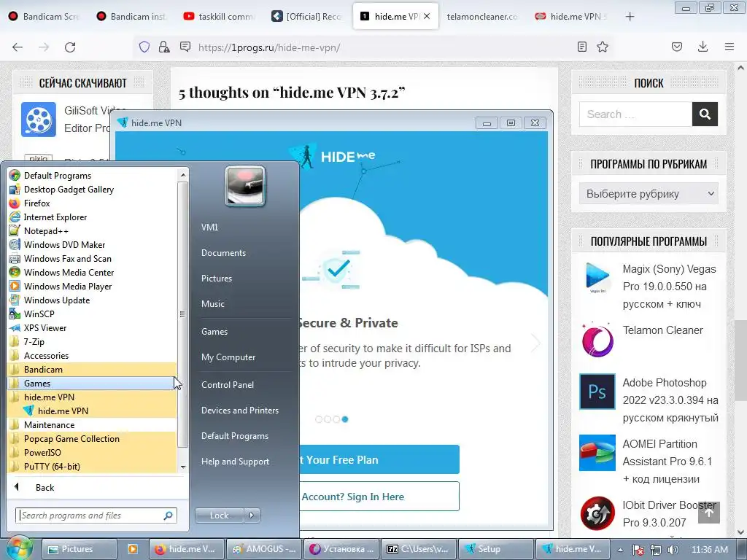Open Devices and Printers from Start menu
Screen dimensions: 747x560
pos(239,411)
